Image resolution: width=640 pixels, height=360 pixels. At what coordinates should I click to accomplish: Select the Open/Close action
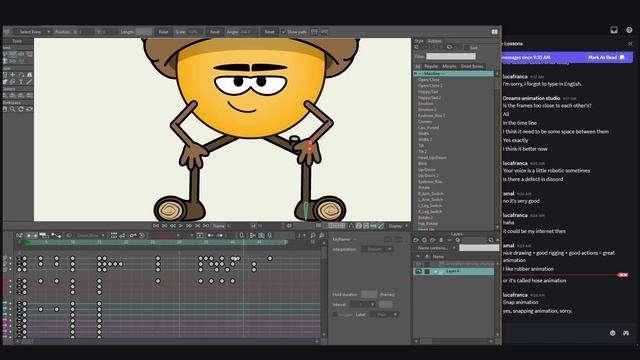coord(429,80)
